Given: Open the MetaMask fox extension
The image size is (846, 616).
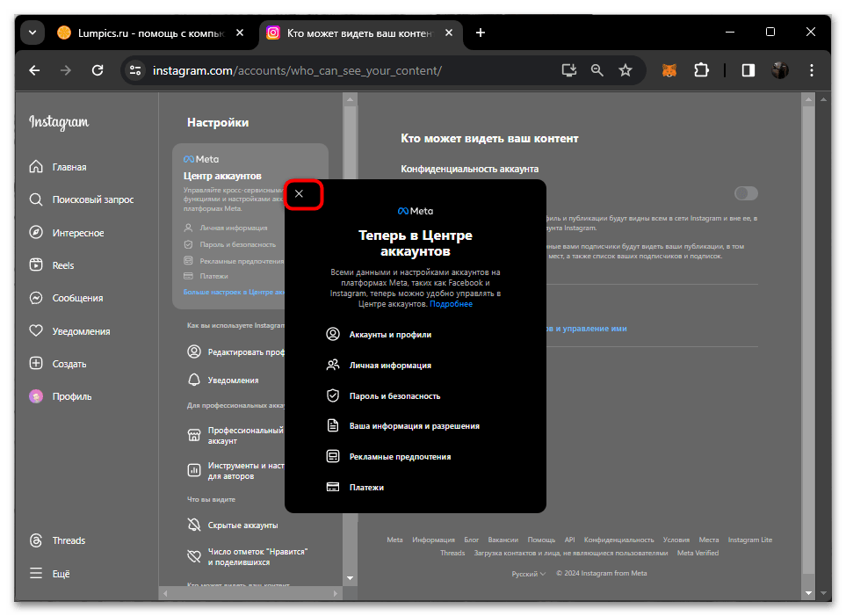Looking at the screenshot, I should coord(669,70).
